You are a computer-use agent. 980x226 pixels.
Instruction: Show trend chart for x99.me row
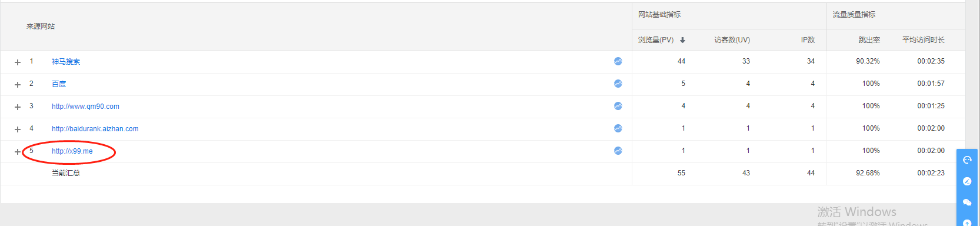618,151
